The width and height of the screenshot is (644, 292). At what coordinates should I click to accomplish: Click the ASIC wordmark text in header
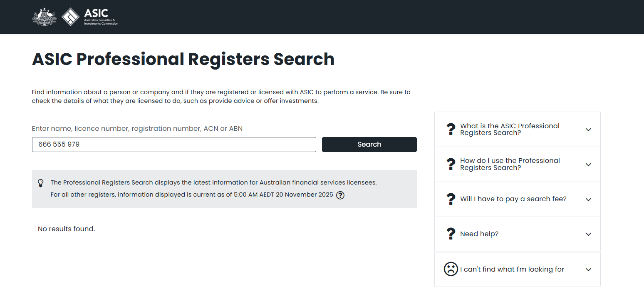pos(96,13)
